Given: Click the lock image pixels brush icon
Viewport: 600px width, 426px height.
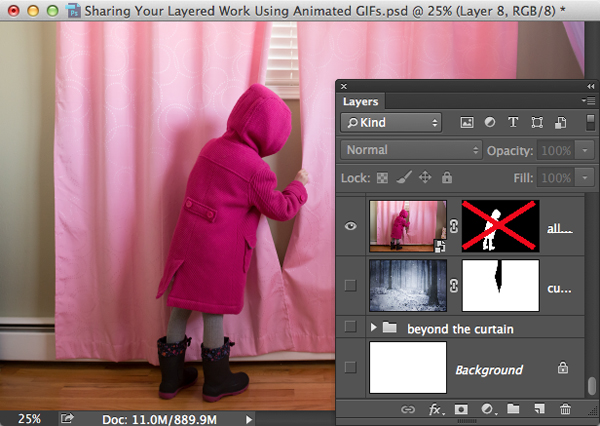Looking at the screenshot, I should (402, 177).
